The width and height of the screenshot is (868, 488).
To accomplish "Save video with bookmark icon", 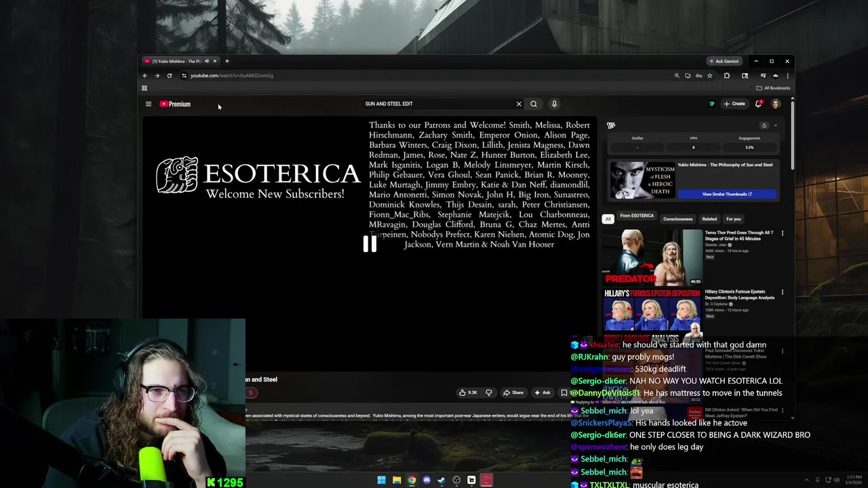I will pyautogui.click(x=564, y=392).
